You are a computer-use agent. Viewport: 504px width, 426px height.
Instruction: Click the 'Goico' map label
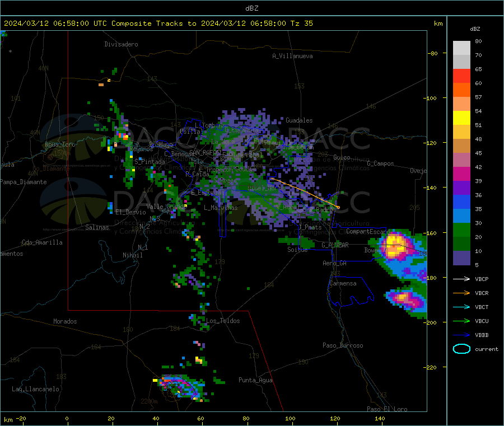[x=342, y=157]
